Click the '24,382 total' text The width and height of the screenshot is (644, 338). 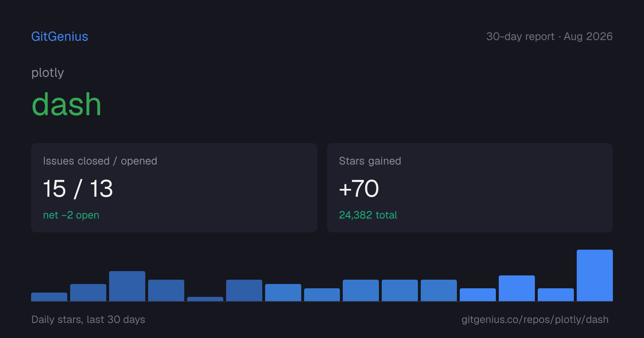point(368,215)
